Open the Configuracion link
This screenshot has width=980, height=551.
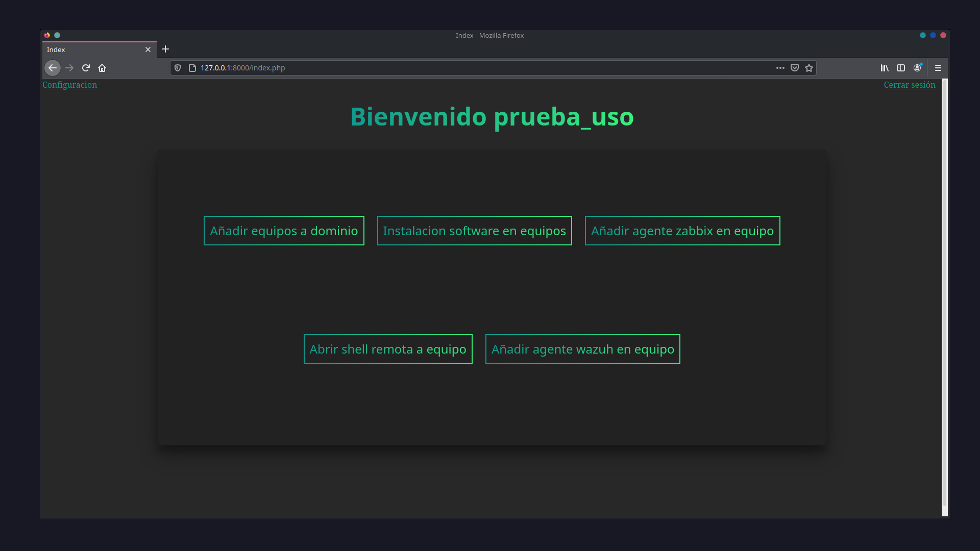(x=69, y=85)
